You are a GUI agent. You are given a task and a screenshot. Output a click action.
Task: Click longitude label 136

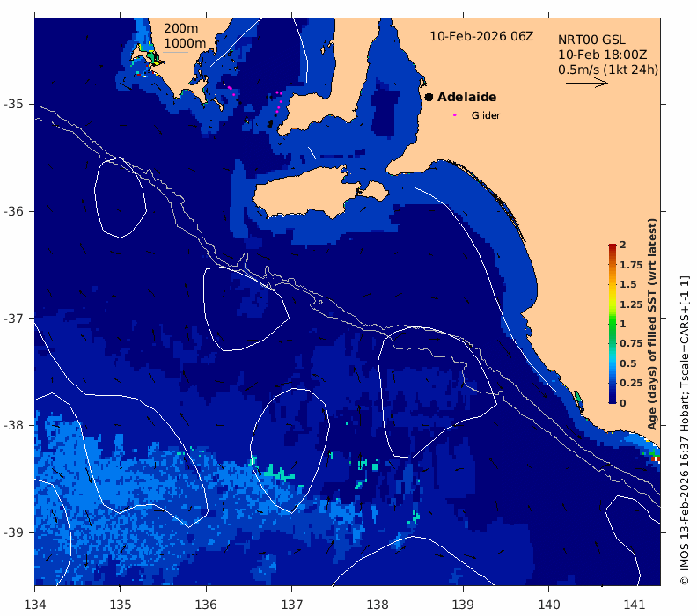206,605
